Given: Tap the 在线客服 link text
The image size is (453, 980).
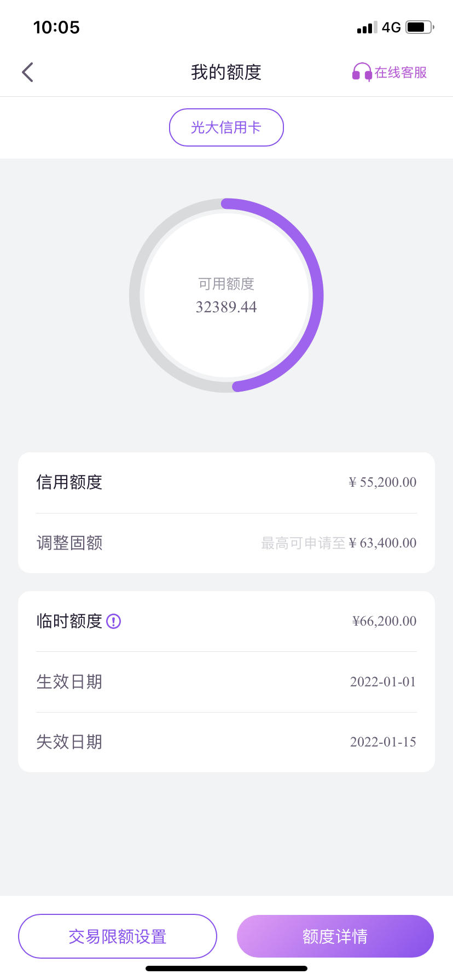Looking at the screenshot, I should [400, 72].
